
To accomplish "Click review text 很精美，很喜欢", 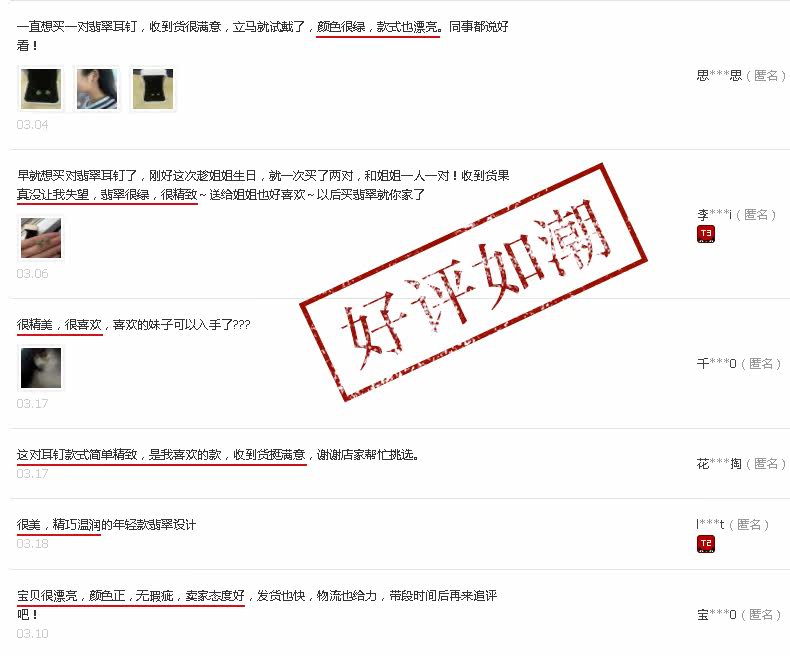I will tap(59, 324).
